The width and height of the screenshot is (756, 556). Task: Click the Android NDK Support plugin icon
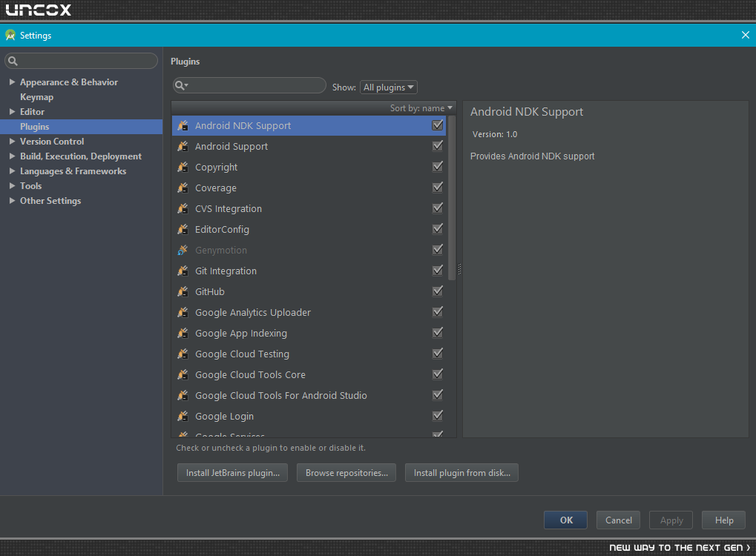point(183,126)
